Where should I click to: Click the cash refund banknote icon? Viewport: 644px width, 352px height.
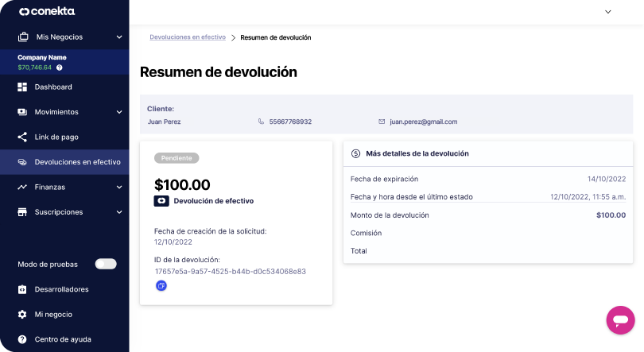161,201
